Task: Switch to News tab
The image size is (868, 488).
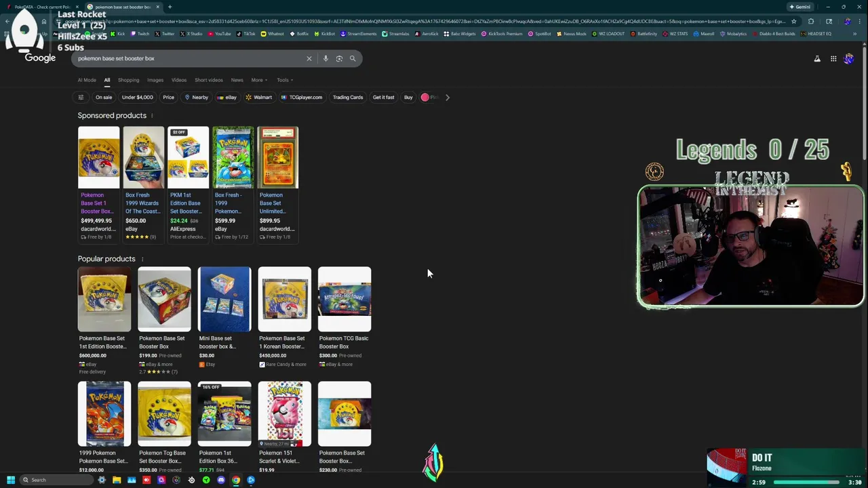Action: [237, 80]
